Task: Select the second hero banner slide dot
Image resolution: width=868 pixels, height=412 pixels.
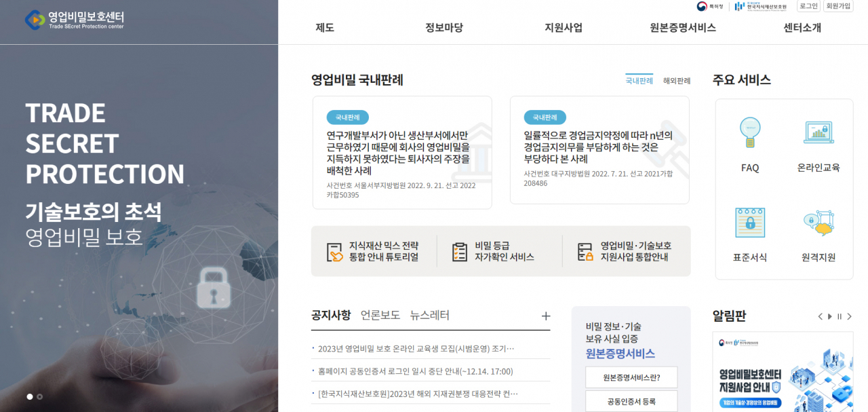Action: click(40, 396)
